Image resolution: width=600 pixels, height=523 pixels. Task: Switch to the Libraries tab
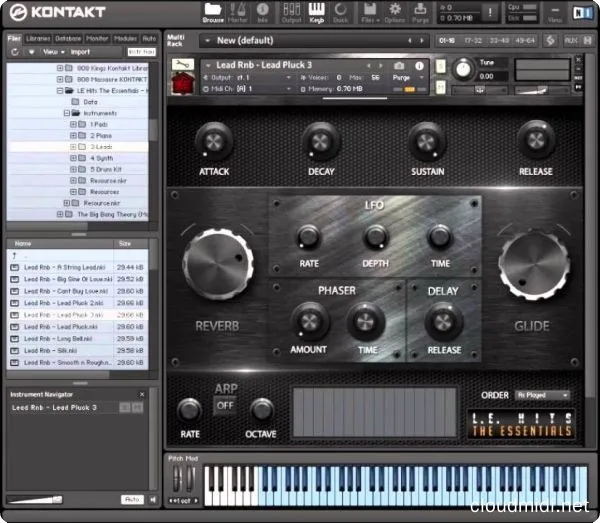[38, 39]
